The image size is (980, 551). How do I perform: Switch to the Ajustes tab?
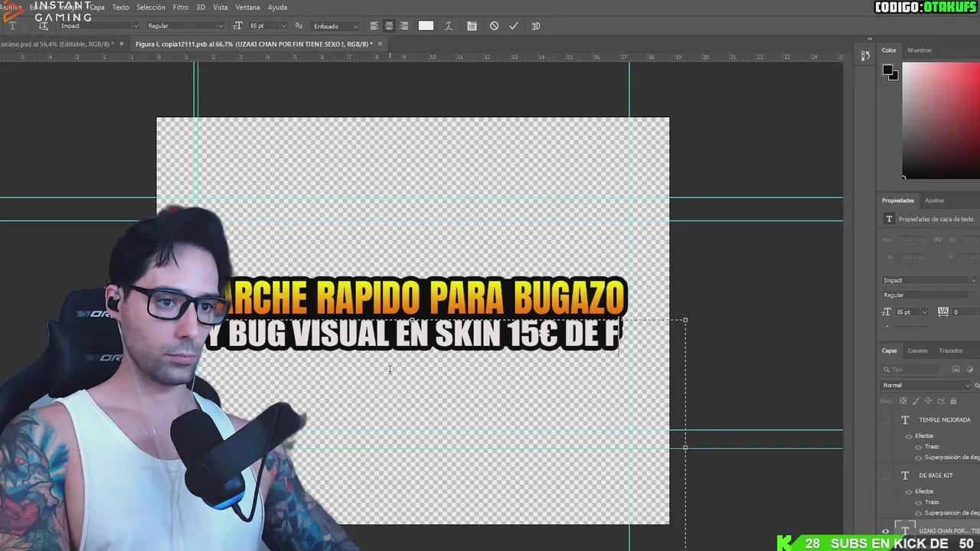point(935,201)
